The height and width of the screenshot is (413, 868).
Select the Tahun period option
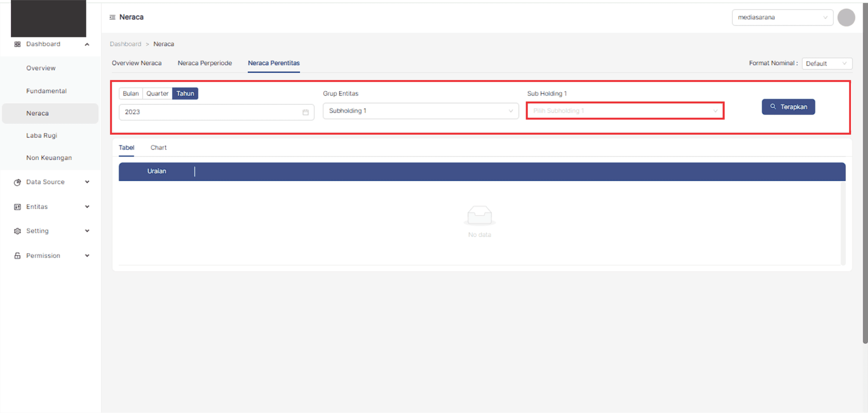(185, 94)
